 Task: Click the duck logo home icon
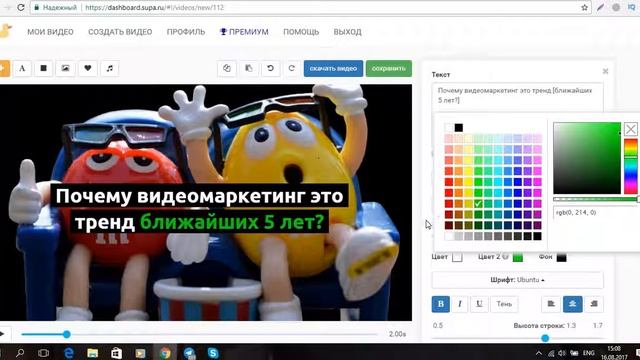pyautogui.click(x=5, y=31)
